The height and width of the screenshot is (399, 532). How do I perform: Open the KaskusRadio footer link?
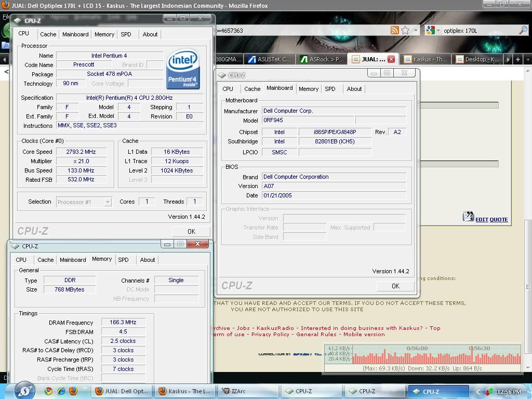[275, 328]
